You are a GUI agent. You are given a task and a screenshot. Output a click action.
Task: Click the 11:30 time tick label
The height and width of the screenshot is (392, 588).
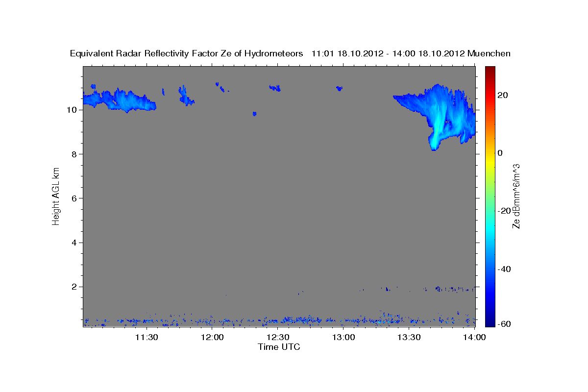[x=147, y=337]
